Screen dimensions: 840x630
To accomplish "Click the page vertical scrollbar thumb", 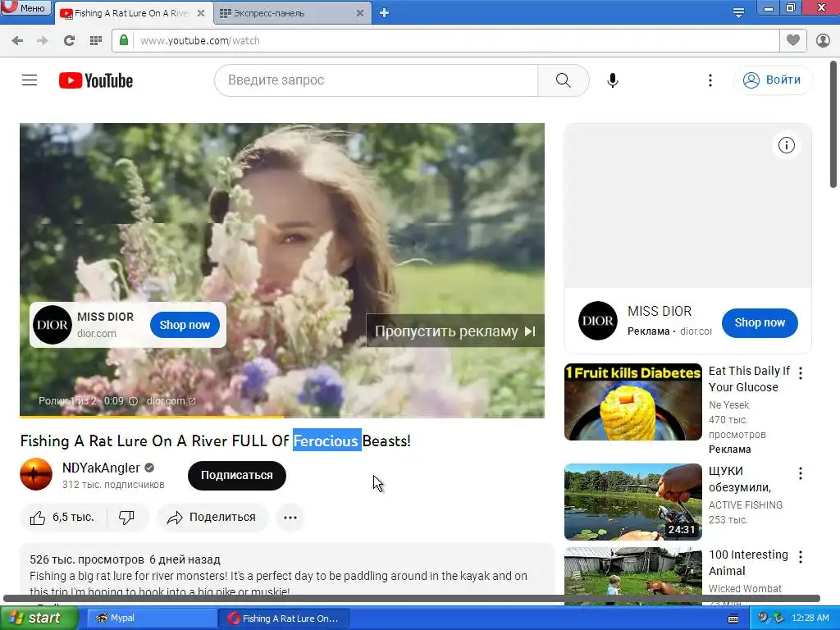I will click(833, 124).
